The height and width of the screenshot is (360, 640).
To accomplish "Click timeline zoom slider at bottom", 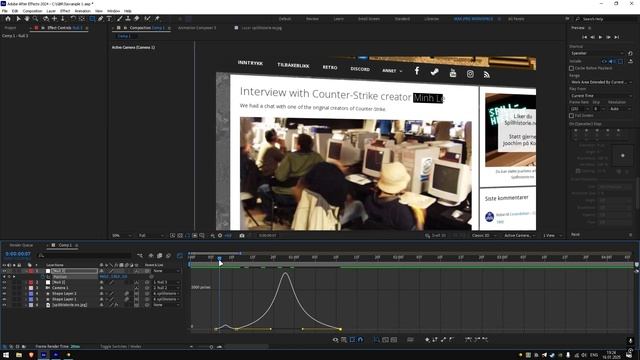I will 211,347.
